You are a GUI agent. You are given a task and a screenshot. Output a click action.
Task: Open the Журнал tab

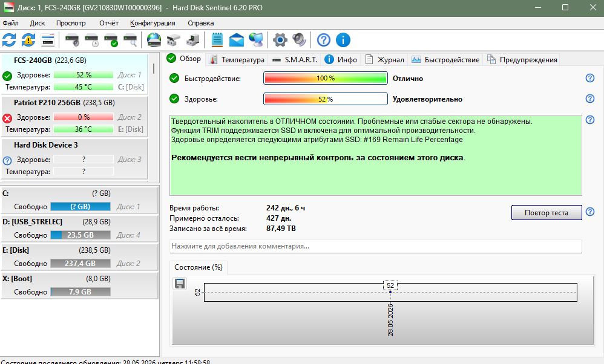[385, 60]
